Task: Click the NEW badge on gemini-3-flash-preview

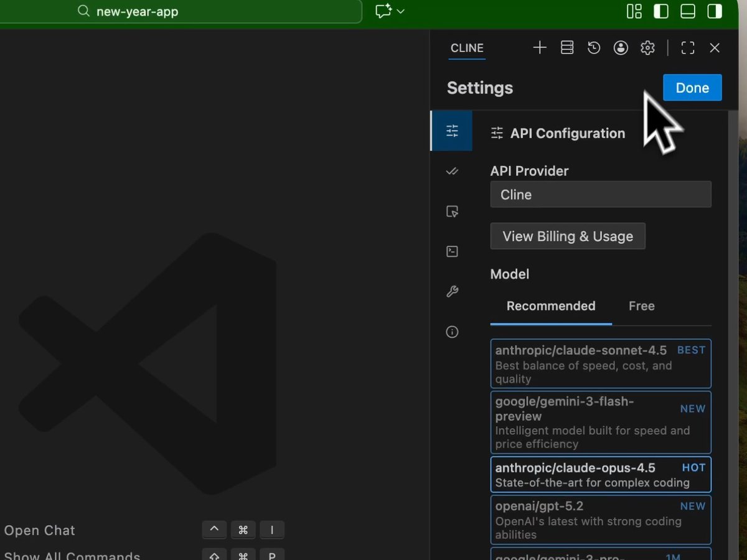Action: (693, 409)
